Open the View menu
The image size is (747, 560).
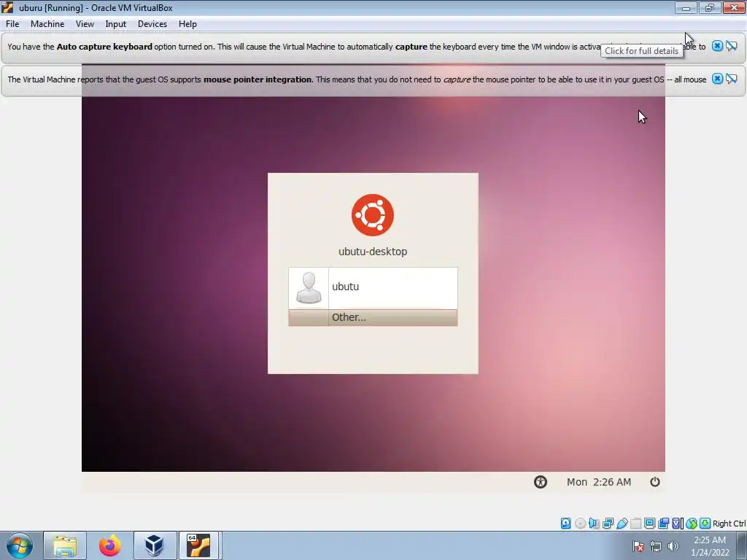(x=85, y=24)
